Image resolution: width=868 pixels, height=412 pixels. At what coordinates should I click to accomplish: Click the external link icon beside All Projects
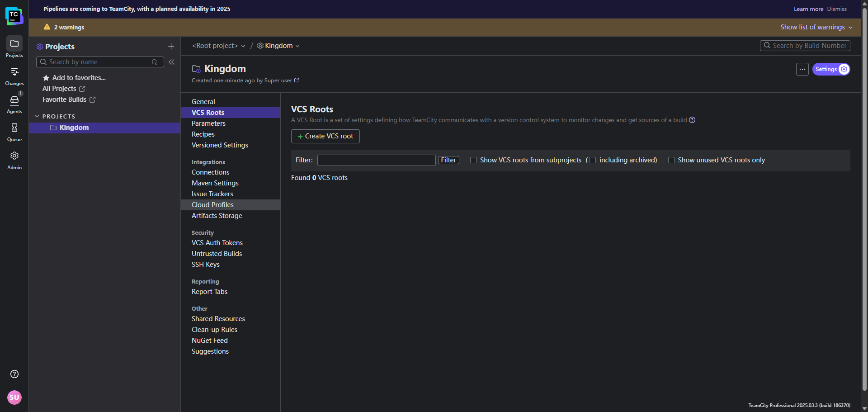[82, 89]
